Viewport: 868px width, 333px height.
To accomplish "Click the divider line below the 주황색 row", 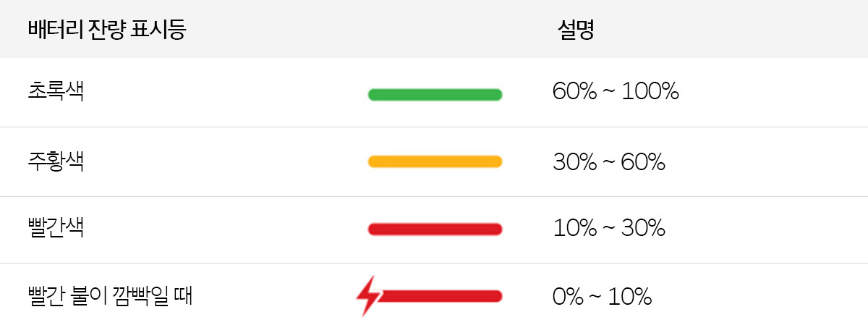I will point(434,196).
